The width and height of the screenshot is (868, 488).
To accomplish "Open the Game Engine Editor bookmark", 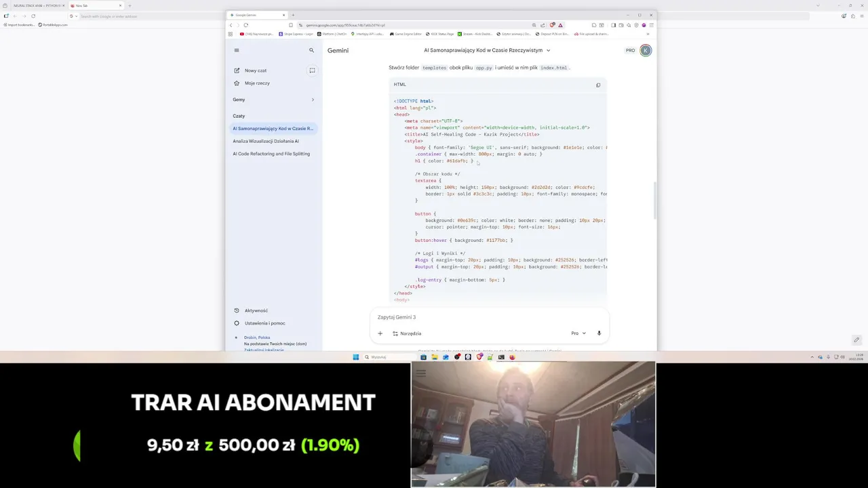I will click(406, 34).
